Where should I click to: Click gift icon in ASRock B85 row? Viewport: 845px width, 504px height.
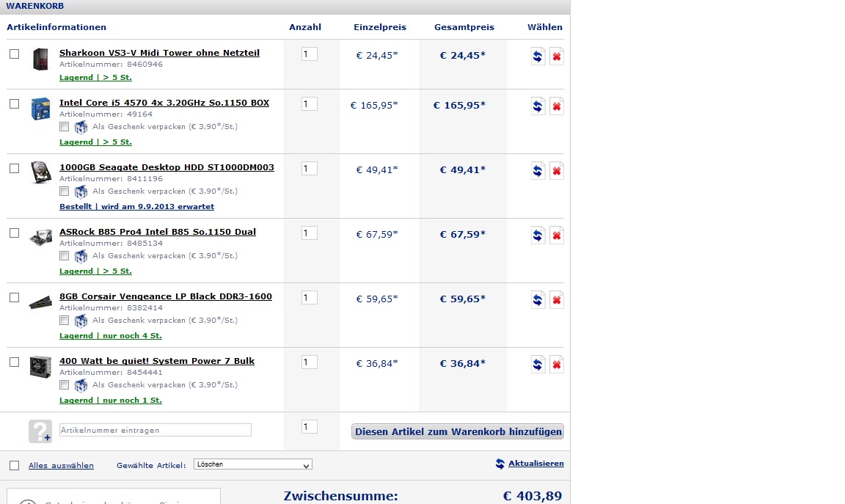click(81, 257)
